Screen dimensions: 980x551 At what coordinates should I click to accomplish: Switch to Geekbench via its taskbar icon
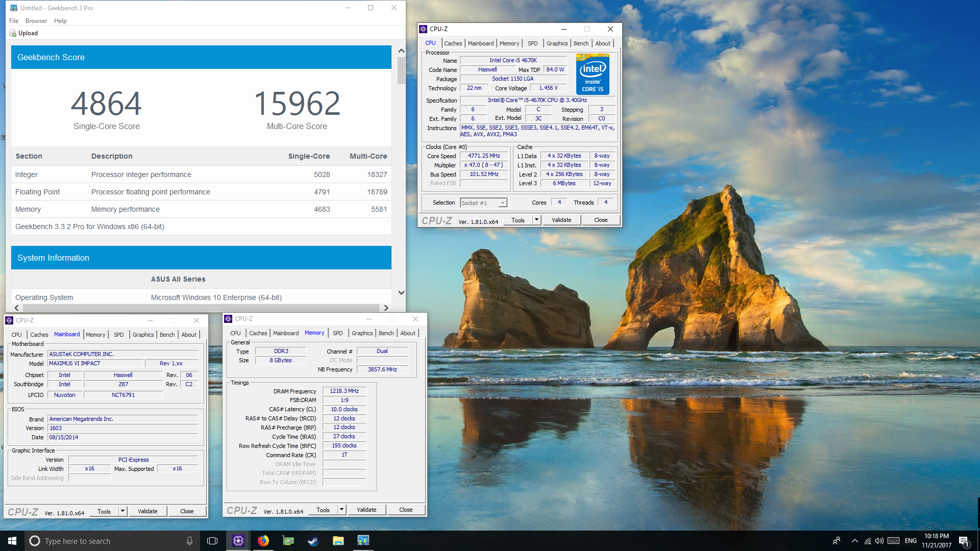(363, 541)
